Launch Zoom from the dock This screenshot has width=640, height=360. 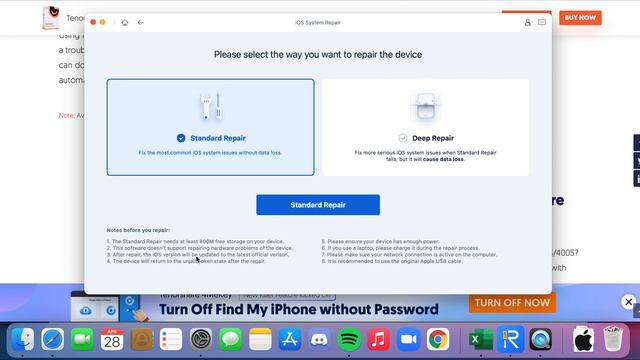coord(409,339)
